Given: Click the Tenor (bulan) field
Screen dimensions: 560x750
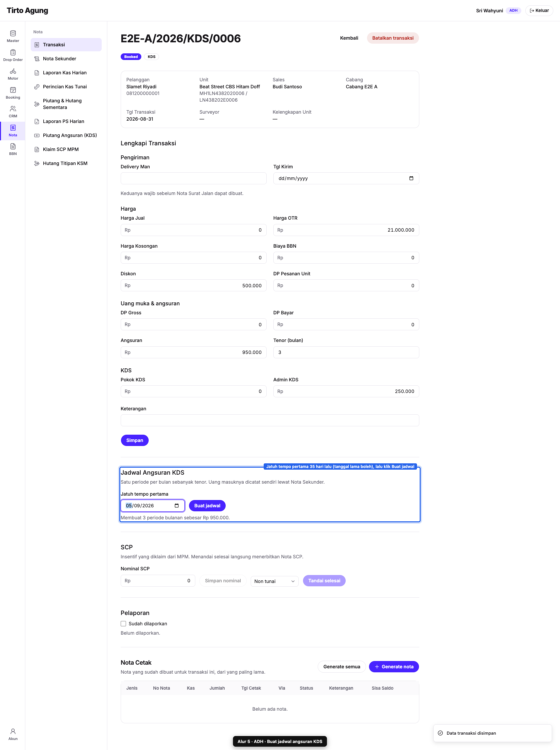Looking at the screenshot, I should 346,352.
